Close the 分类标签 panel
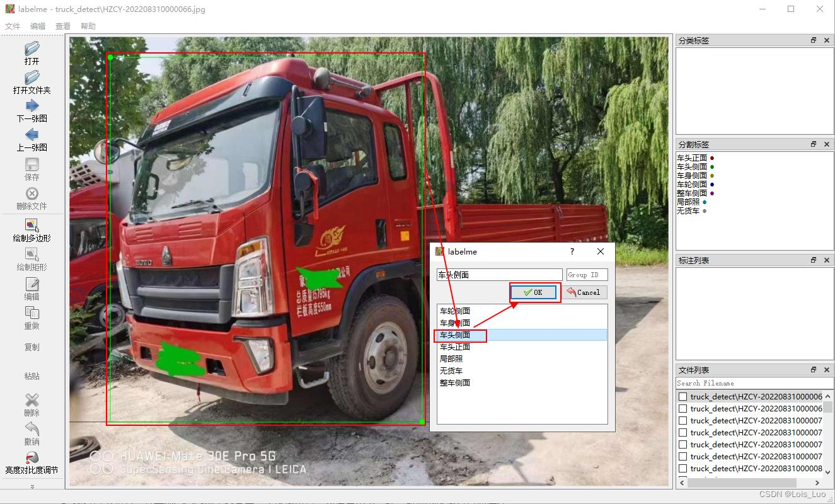Image resolution: width=835 pixels, height=504 pixels. point(827,40)
